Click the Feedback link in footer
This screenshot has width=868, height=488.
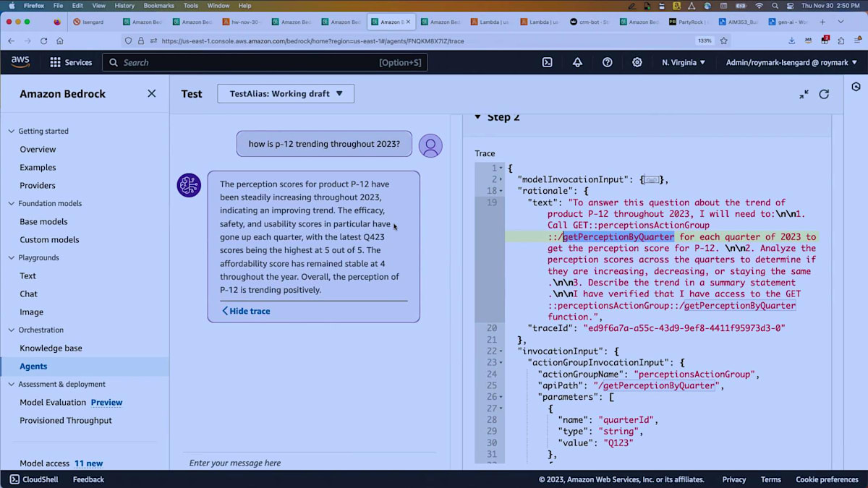coord(88,479)
